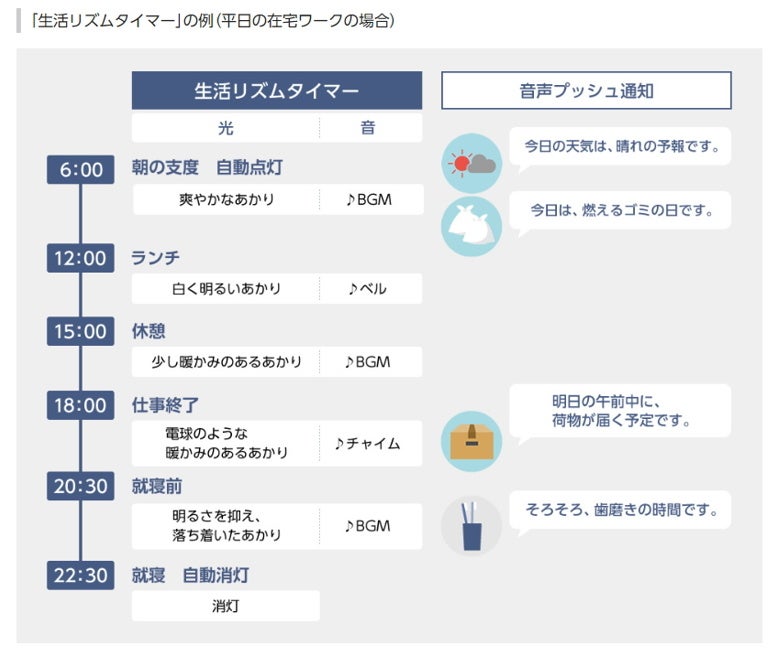Click the 音 column heading
Image resolution: width=780 pixels, height=660 pixels.
[x=368, y=128]
